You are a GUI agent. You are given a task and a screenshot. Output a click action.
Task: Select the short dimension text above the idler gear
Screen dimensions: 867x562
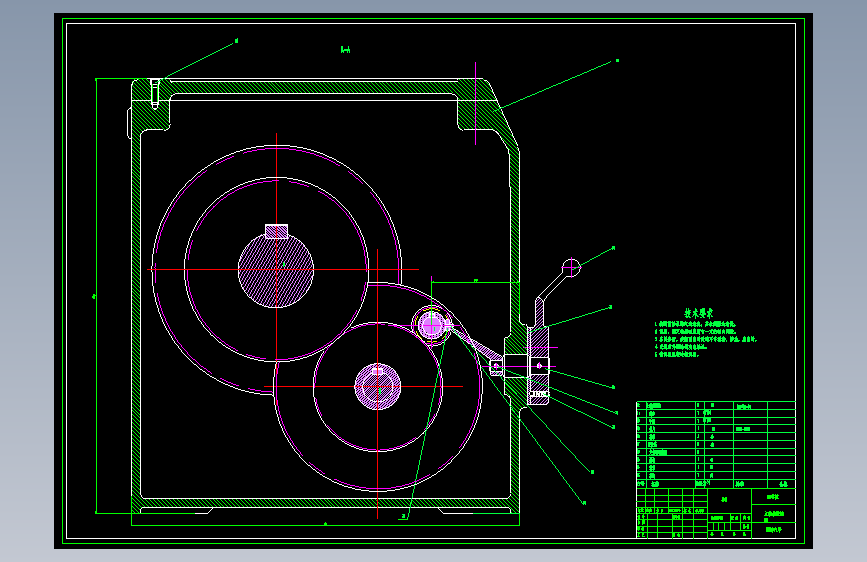point(476,280)
